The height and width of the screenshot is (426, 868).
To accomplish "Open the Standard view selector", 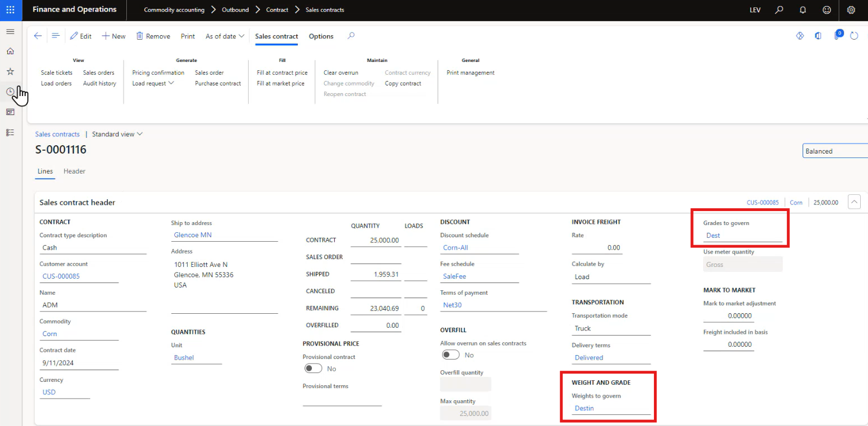I will pyautogui.click(x=117, y=134).
